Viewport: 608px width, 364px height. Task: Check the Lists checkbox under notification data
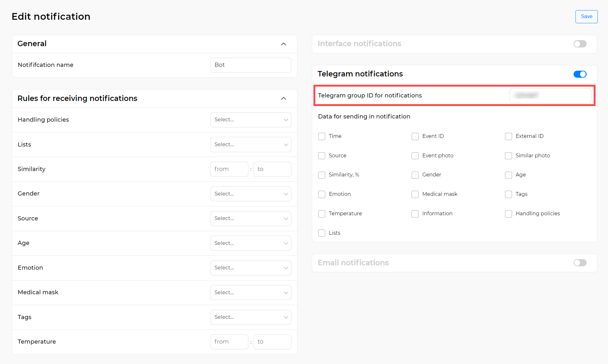pyautogui.click(x=321, y=233)
